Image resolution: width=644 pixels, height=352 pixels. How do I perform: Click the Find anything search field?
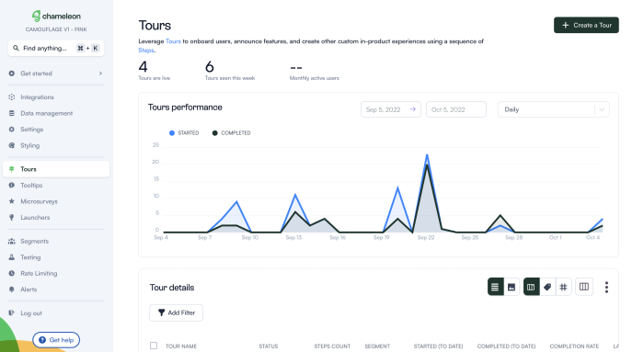point(56,48)
